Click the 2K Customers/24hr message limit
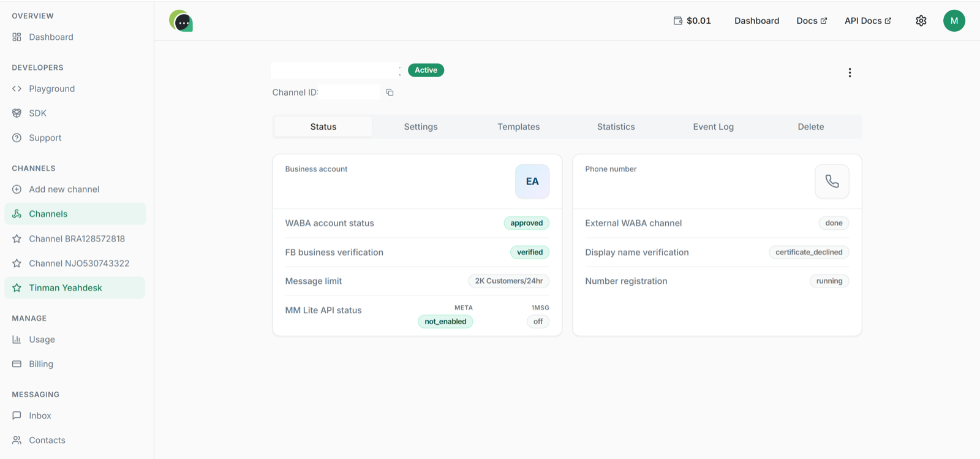Viewport: 980px width, 459px height. pyautogui.click(x=509, y=281)
